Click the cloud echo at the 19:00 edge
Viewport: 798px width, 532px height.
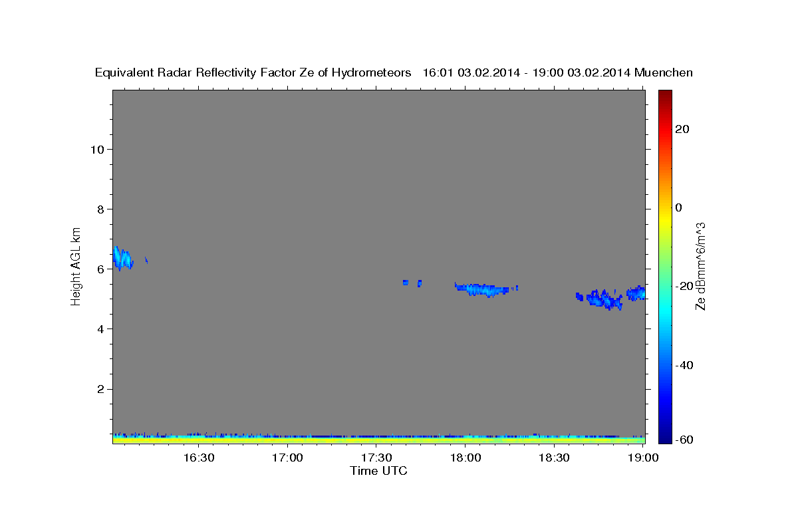point(636,293)
